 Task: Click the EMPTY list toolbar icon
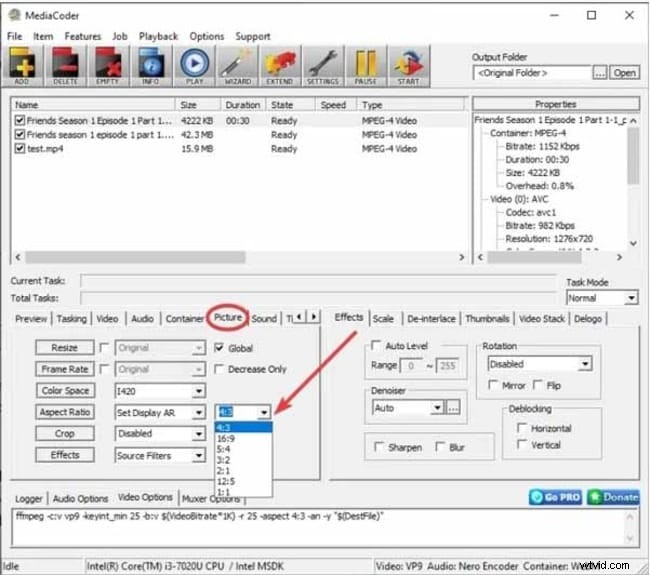[x=108, y=66]
